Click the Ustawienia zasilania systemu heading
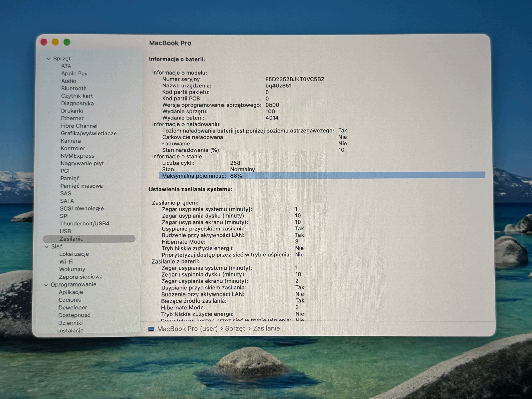 point(191,189)
